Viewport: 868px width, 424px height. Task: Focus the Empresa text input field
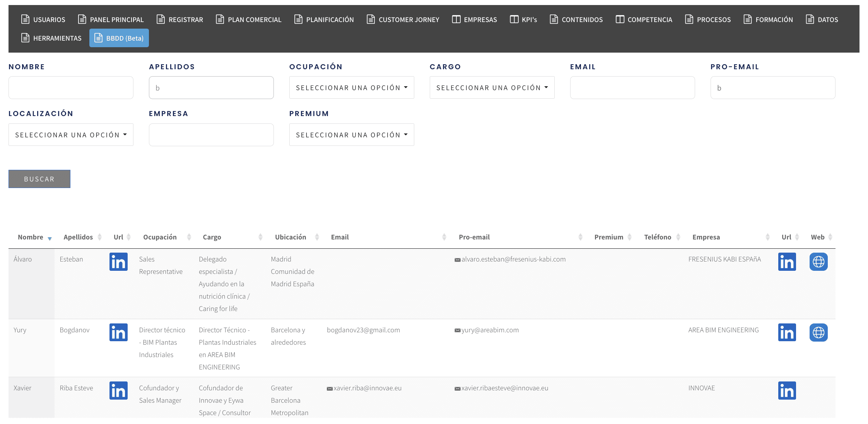point(211,135)
